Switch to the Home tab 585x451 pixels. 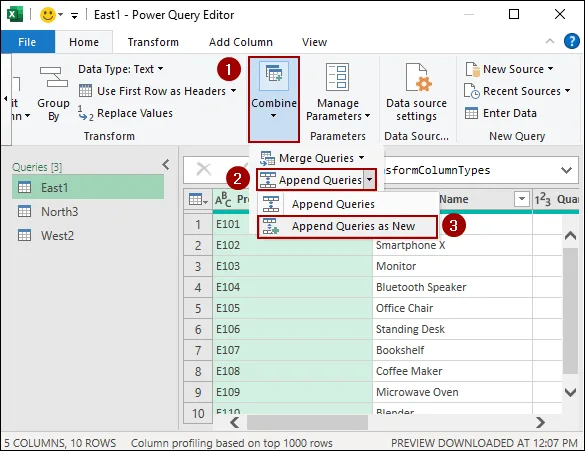84,42
